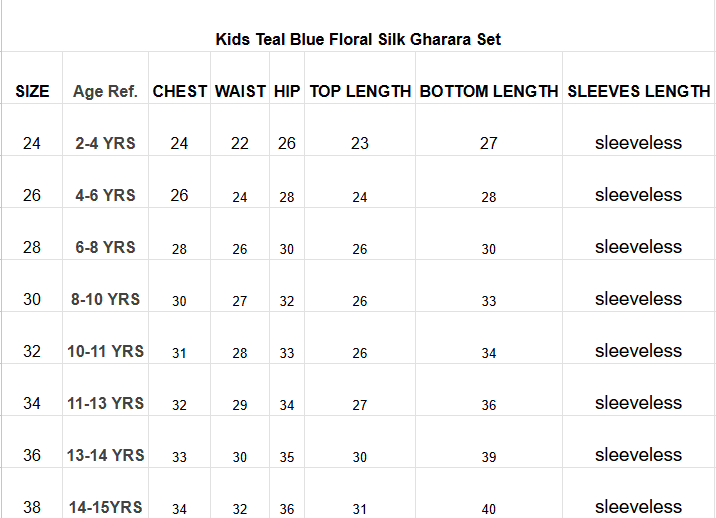Select bottom length 39 cell

click(488, 457)
